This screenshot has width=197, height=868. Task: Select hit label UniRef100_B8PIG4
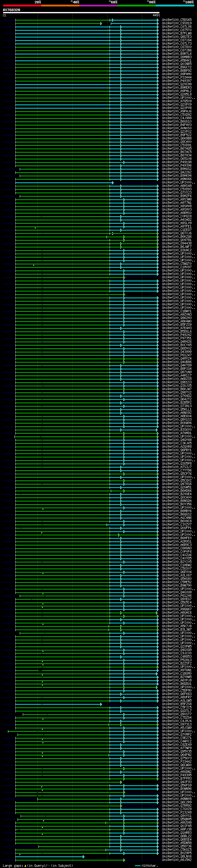177,369
